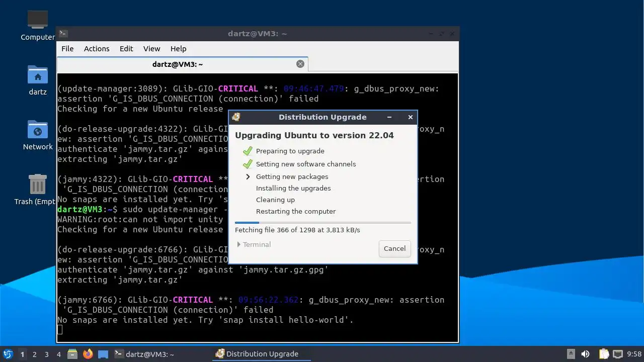Click the clock showing 9:58
The height and width of the screenshot is (362, 644).
pyautogui.click(x=634, y=354)
